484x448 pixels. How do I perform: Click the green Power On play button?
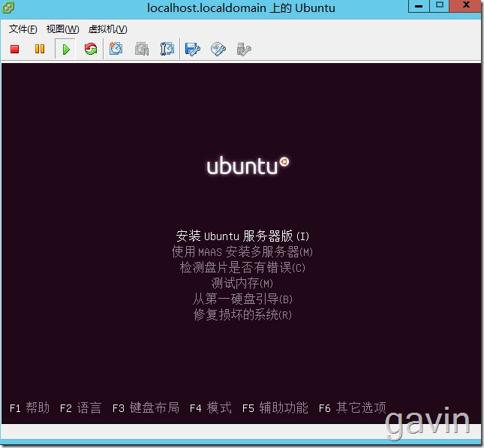66,49
